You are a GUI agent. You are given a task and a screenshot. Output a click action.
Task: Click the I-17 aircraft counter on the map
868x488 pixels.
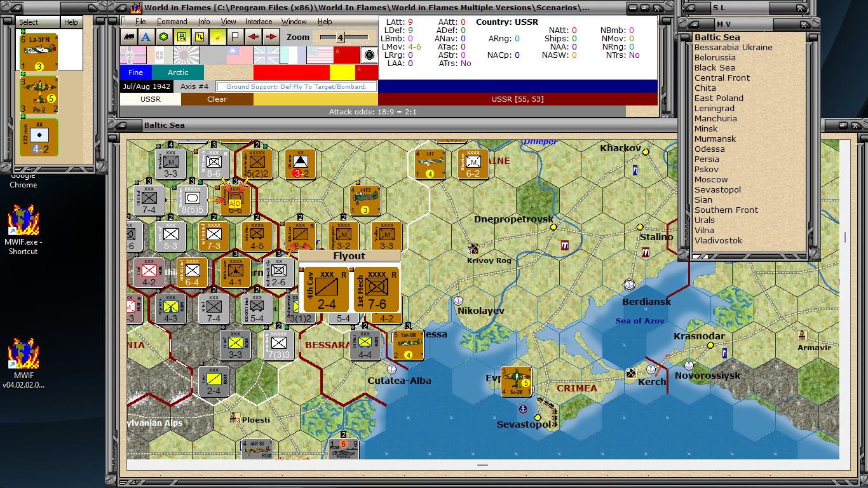pos(430,164)
